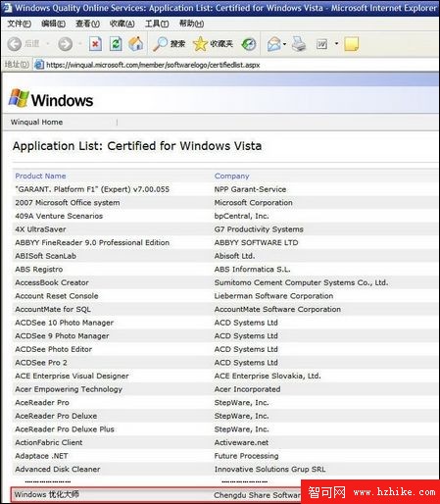Click Sumitomo Cement Computer Systems company cell
440x504 pixels.
pos(301,282)
